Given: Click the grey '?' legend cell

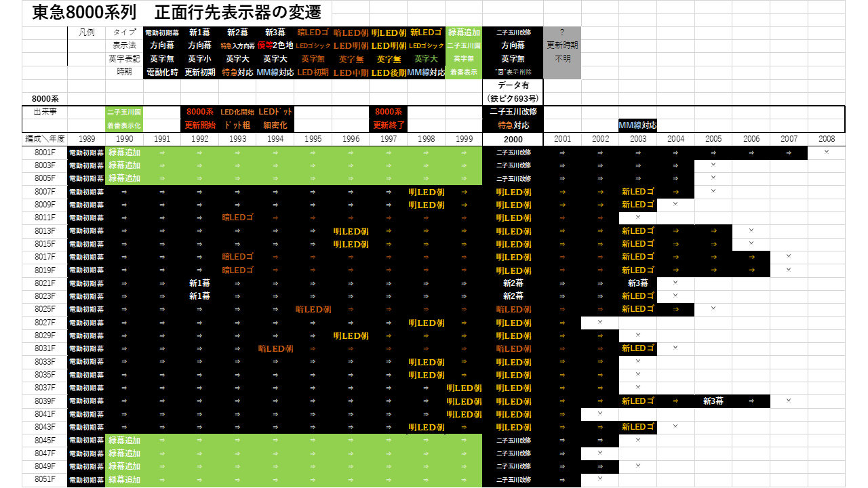Looking at the screenshot, I should coord(562,33).
